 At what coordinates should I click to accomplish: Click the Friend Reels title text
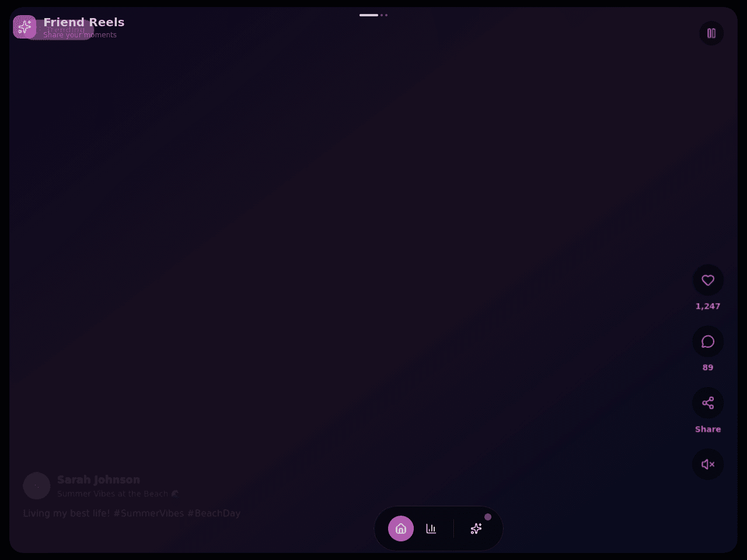click(84, 22)
